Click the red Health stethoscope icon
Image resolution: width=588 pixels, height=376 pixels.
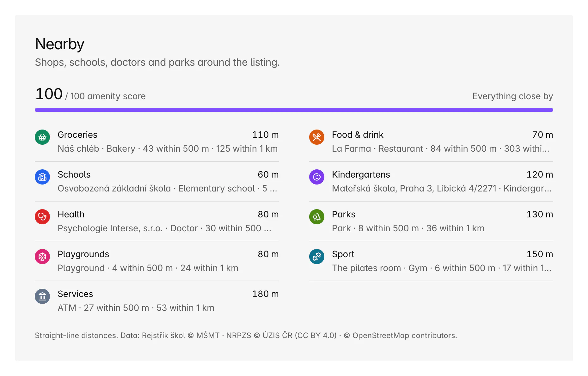click(x=42, y=217)
